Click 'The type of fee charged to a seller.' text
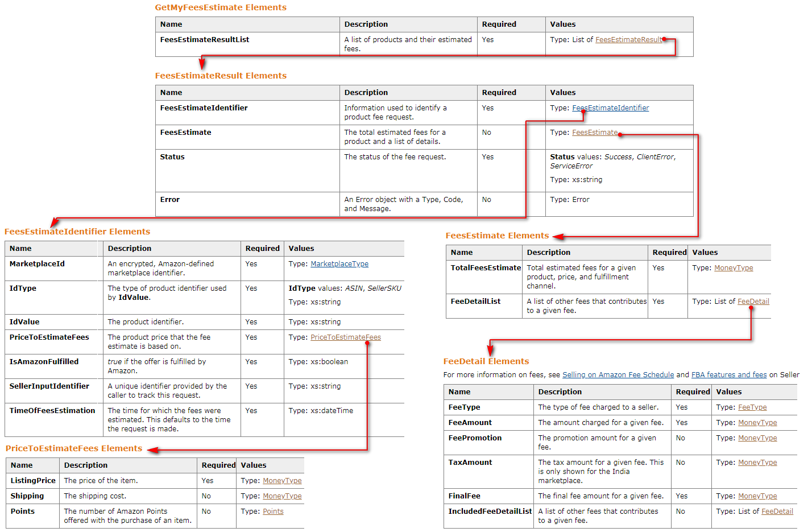Image resolution: width=812 pixels, height=532 pixels. point(598,407)
